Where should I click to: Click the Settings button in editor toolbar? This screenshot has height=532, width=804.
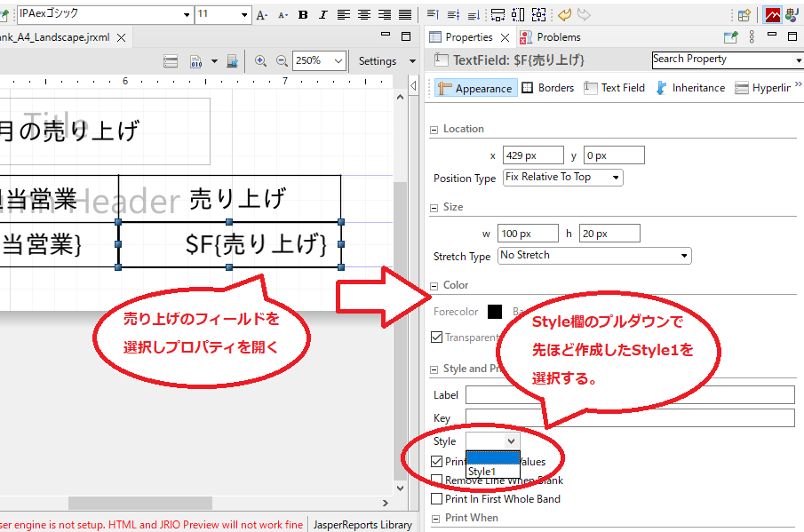pos(378,61)
